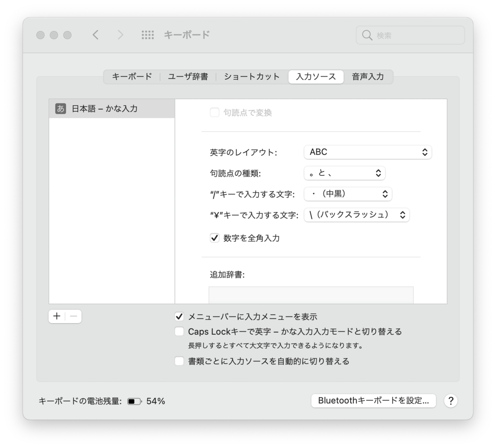496x448 pixels.
Task: Open the ¥キーで入力する文字 dropdown
Action: (356, 215)
